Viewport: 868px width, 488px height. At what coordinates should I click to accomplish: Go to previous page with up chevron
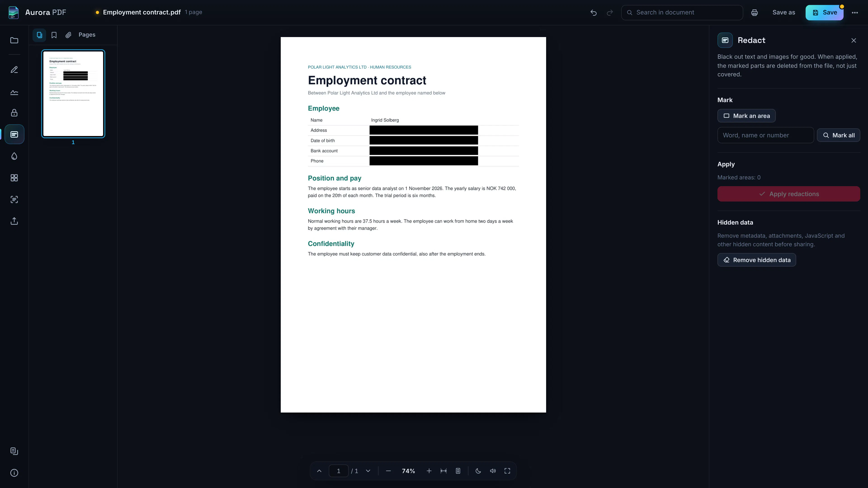(319, 471)
